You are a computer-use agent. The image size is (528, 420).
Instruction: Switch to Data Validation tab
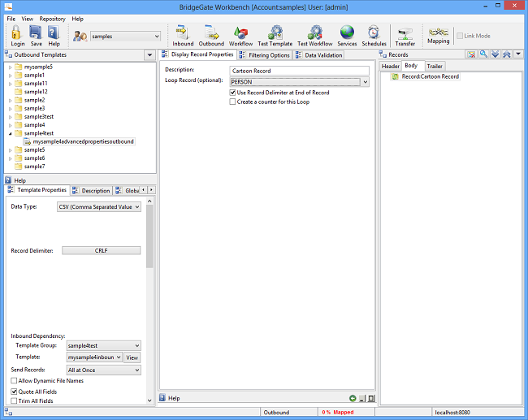coord(319,55)
